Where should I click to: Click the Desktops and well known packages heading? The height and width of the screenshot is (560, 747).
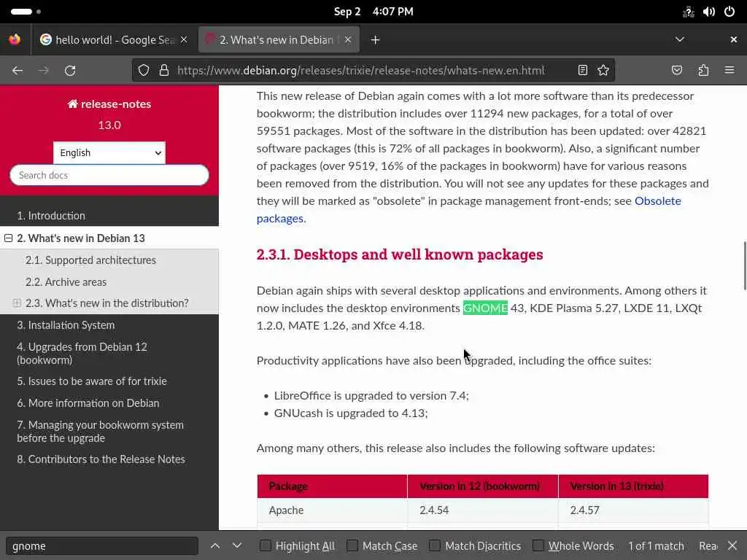point(400,254)
